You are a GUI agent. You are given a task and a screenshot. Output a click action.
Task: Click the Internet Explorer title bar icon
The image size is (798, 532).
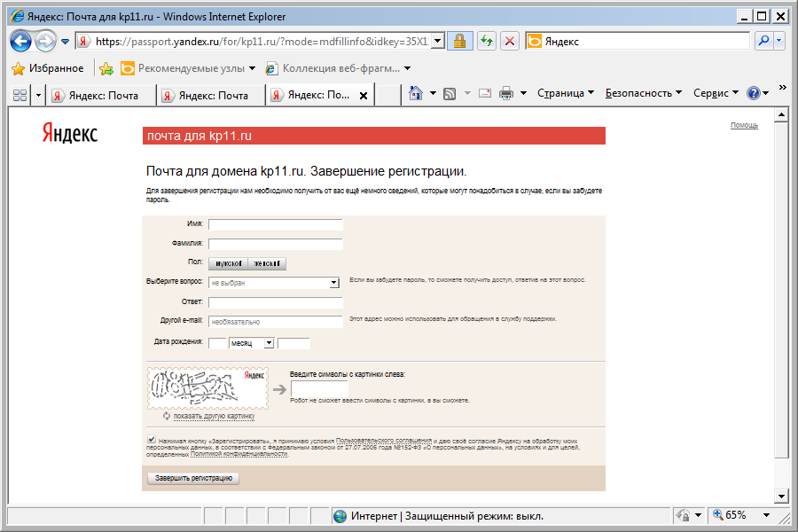click(18, 16)
